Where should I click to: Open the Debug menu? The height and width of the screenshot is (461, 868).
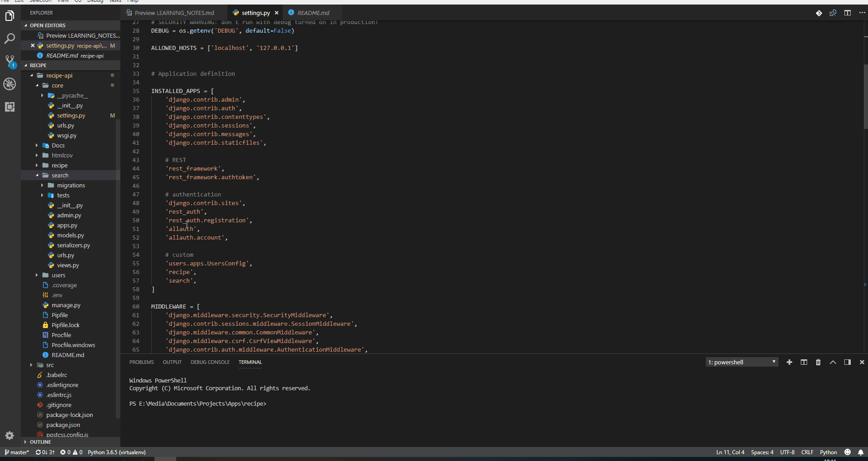pos(95,2)
